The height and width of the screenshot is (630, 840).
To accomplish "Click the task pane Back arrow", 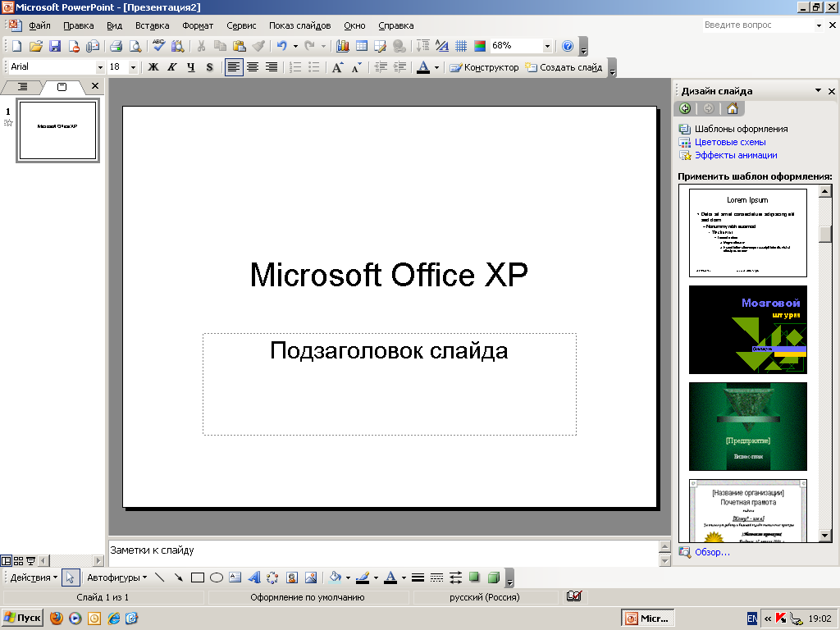I will tap(685, 109).
